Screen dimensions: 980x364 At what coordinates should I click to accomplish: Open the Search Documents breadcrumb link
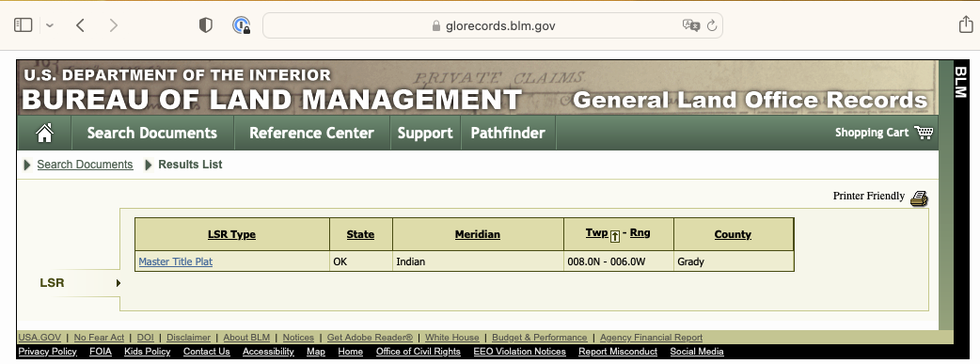(x=85, y=165)
